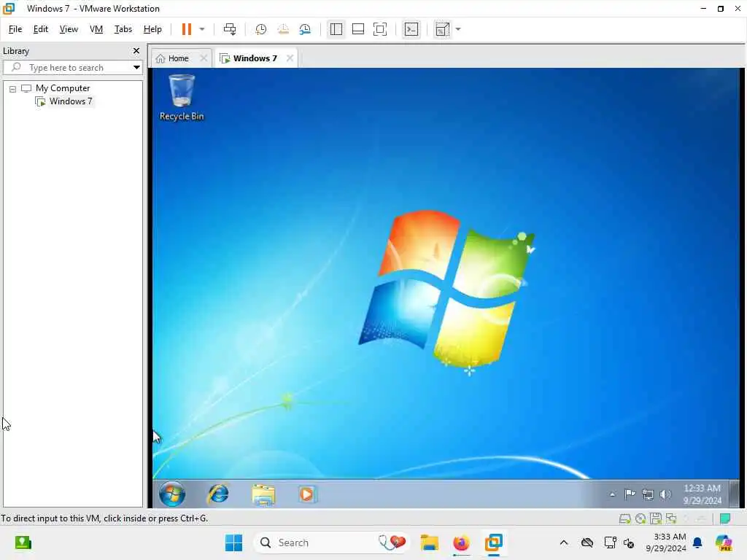Click the Action Center flag icon
The image size is (747, 560).
click(x=630, y=494)
